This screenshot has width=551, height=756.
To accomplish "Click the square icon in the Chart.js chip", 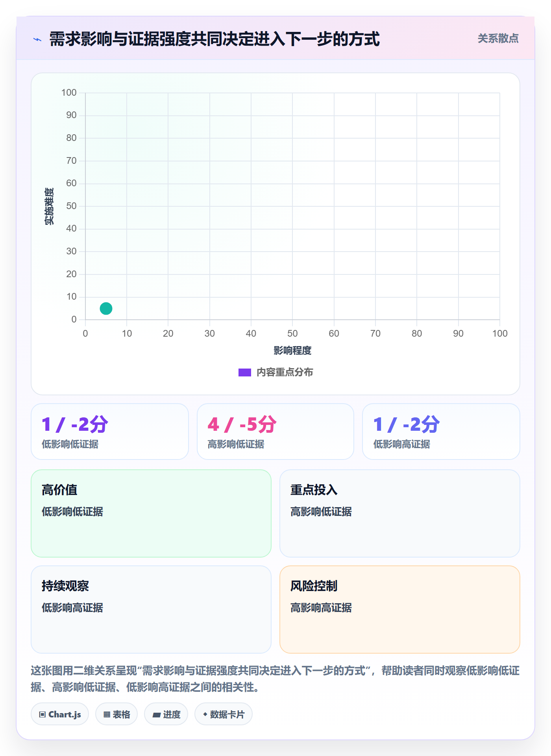I will (43, 715).
